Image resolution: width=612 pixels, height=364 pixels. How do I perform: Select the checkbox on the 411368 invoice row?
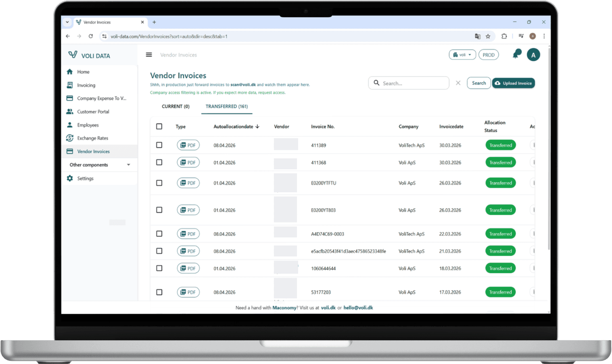click(159, 162)
